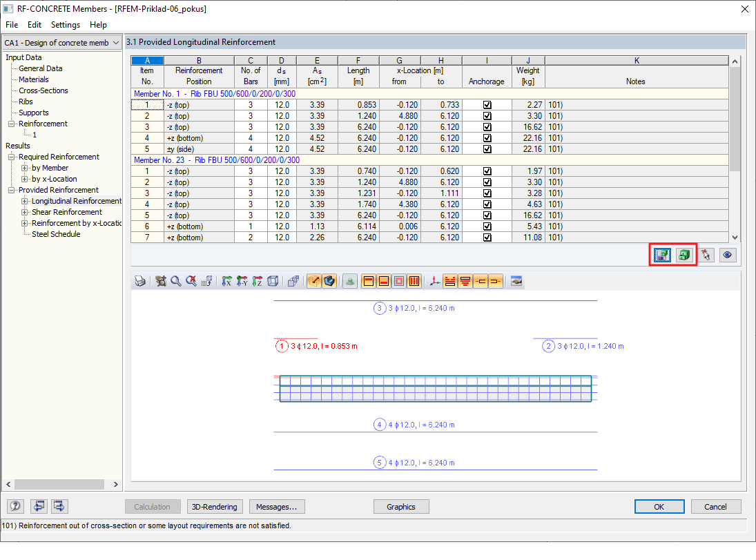Uncheck anchorage for Member 23 item 6
Viewport: 756px width, 560px height.
487,226
